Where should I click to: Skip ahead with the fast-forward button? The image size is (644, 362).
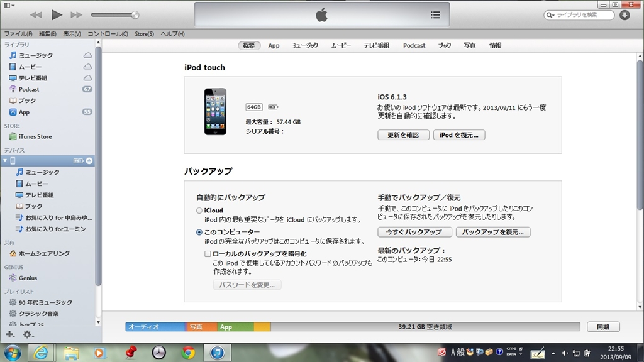(76, 15)
